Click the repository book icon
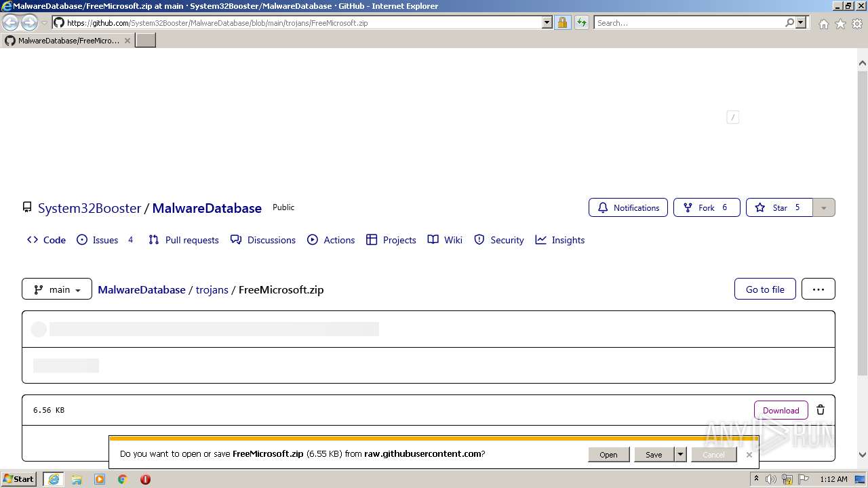Screen dimensions: 868x488 pos(27,207)
